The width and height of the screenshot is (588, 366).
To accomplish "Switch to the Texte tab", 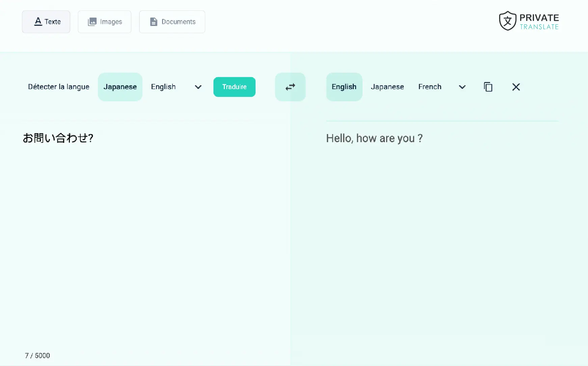I will 46,22.
